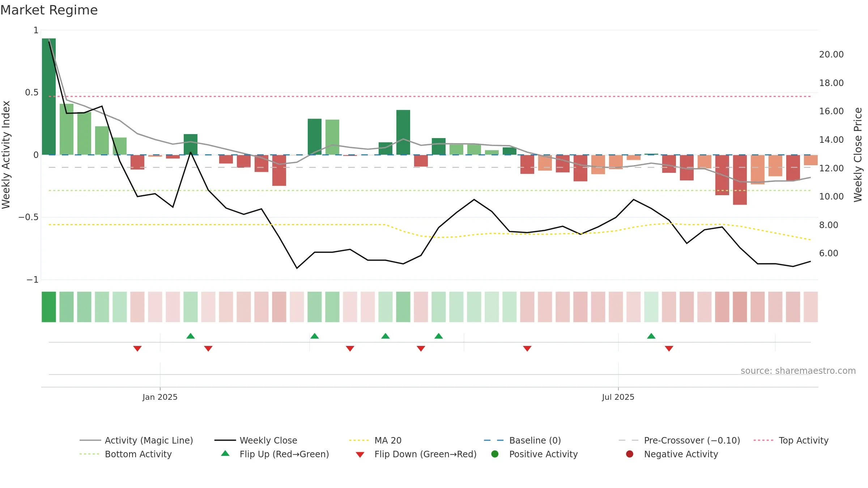Click the 20.00 price axis tick
Viewport: 868px width, 488px height.
(x=831, y=54)
